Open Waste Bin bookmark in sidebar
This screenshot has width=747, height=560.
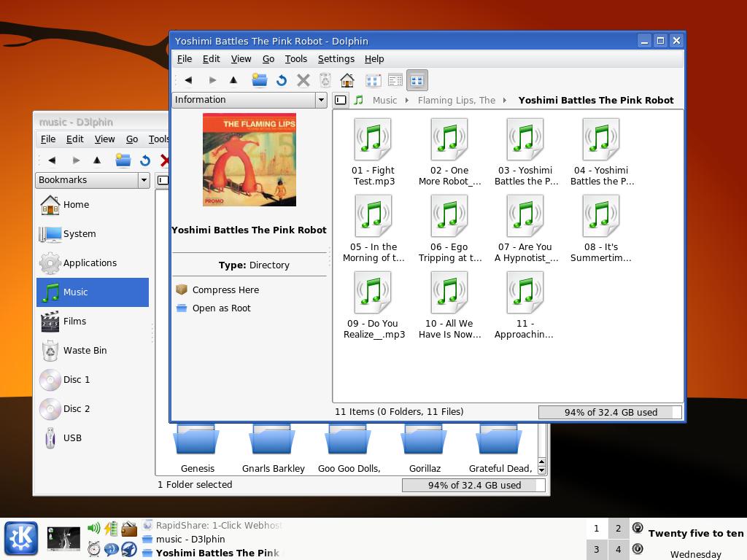[x=93, y=351]
